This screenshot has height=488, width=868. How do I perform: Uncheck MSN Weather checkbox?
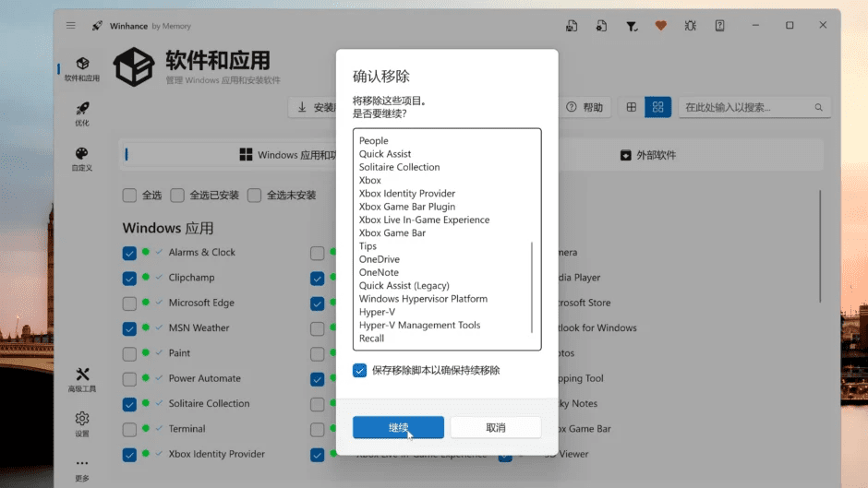point(129,328)
